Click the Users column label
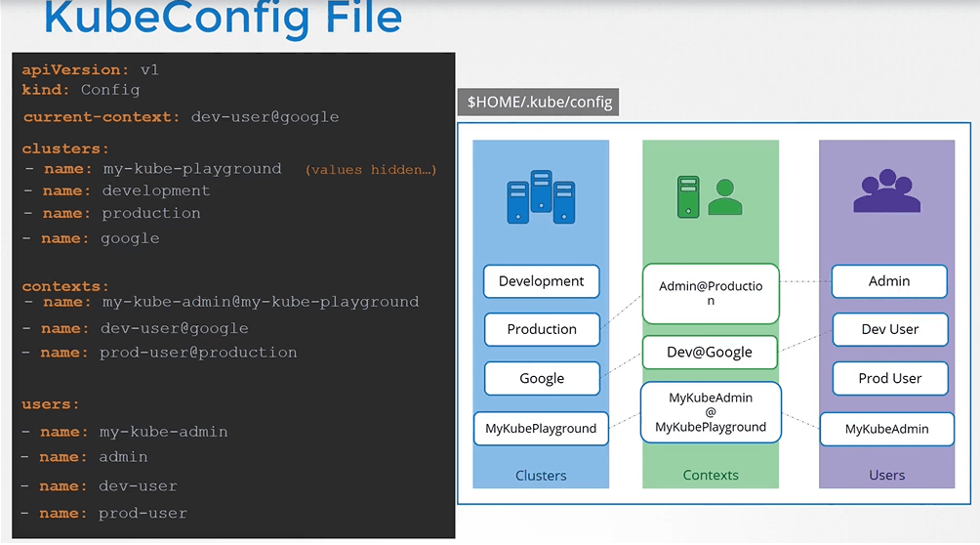The image size is (980, 545). click(x=887, y=475)
